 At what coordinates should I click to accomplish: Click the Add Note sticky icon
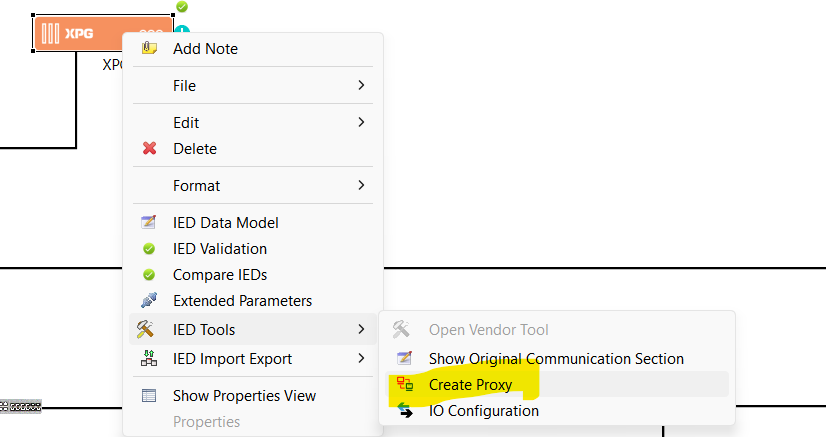pyautogui.click(x=150, y=48)
